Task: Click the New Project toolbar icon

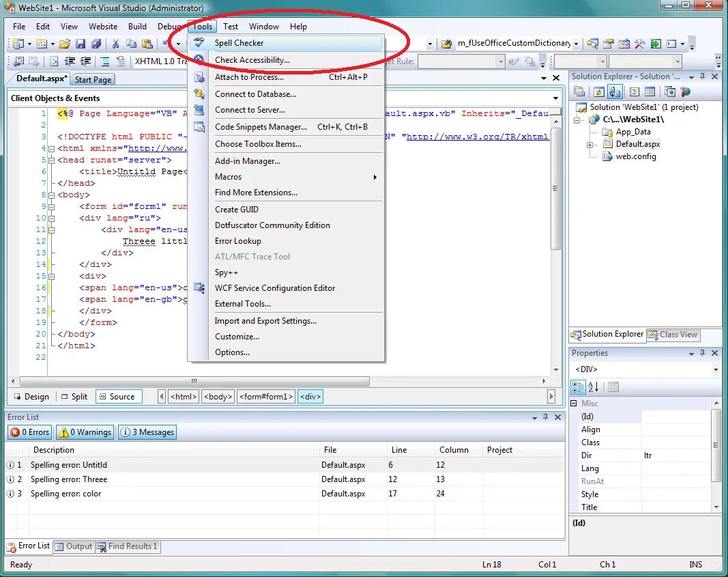Action: click(x=18, y=44)
